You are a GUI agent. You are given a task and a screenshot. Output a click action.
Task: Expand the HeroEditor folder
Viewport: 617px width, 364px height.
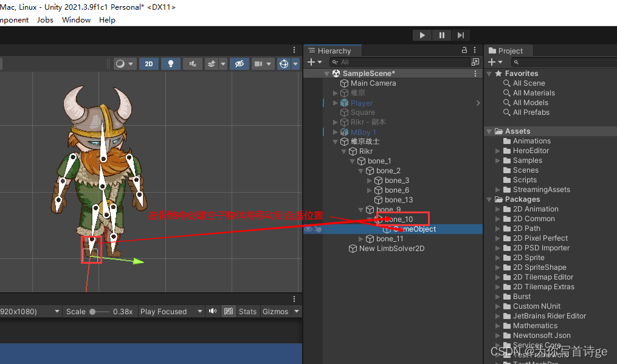click(498, 151)
